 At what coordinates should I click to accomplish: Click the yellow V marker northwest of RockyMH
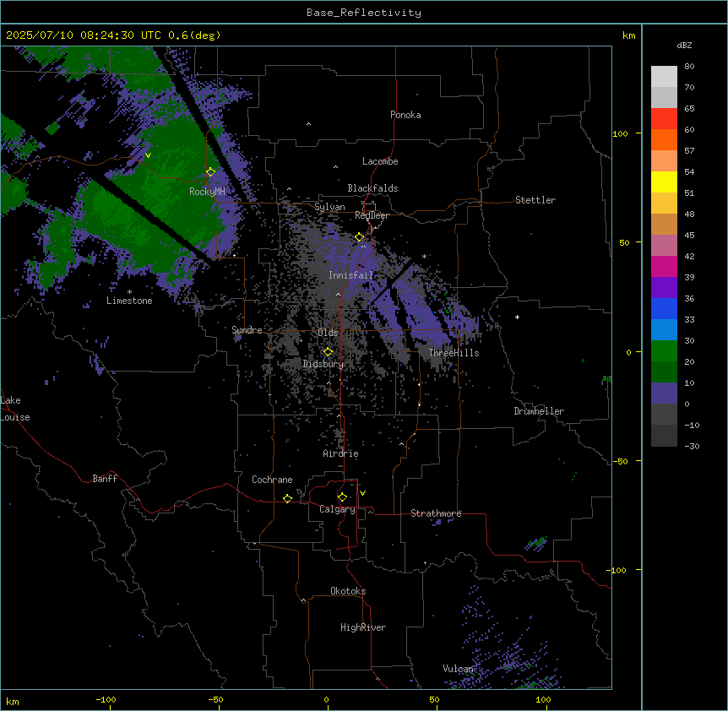(148, 155)
